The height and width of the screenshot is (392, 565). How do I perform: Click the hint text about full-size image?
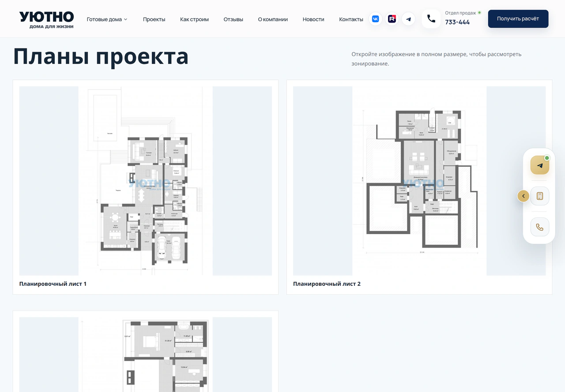437,59
